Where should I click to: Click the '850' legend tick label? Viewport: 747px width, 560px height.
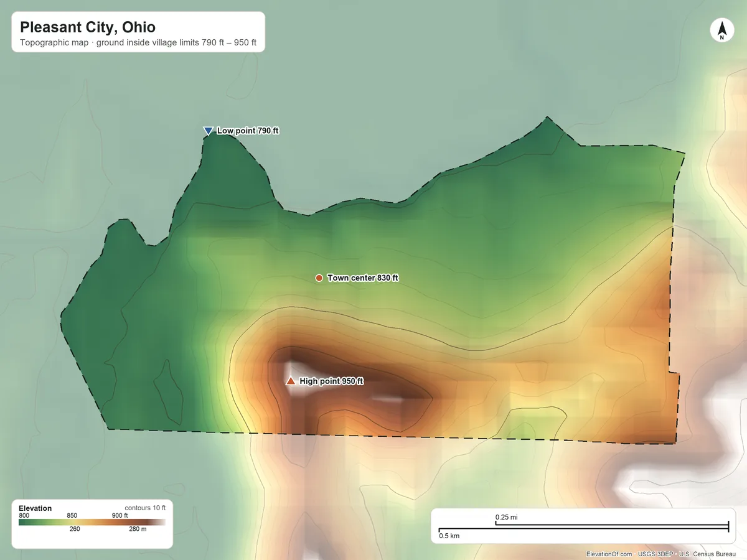(x=72, y=515)
